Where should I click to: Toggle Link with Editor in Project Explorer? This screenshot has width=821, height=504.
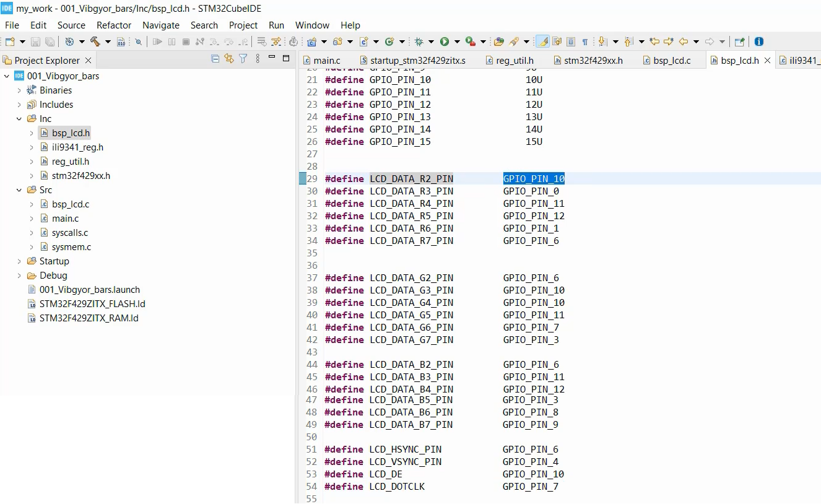click(229, 58)
